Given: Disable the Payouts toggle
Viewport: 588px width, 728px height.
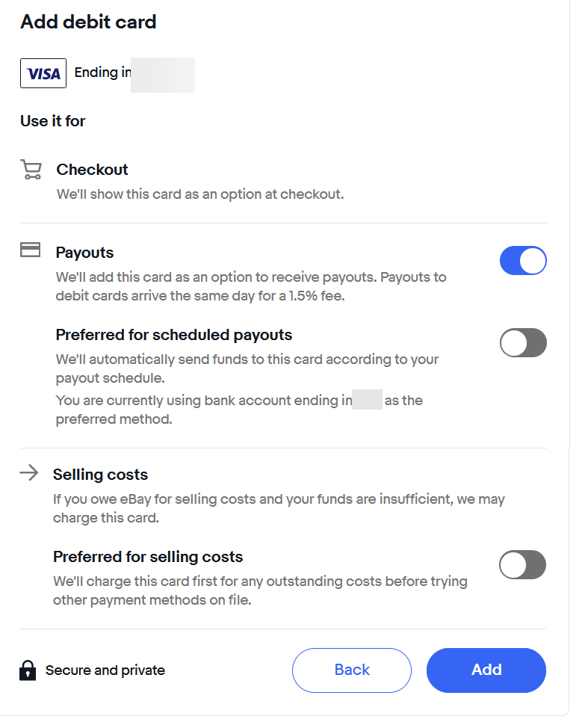Looking at the screenshot, I should point(523,260).
